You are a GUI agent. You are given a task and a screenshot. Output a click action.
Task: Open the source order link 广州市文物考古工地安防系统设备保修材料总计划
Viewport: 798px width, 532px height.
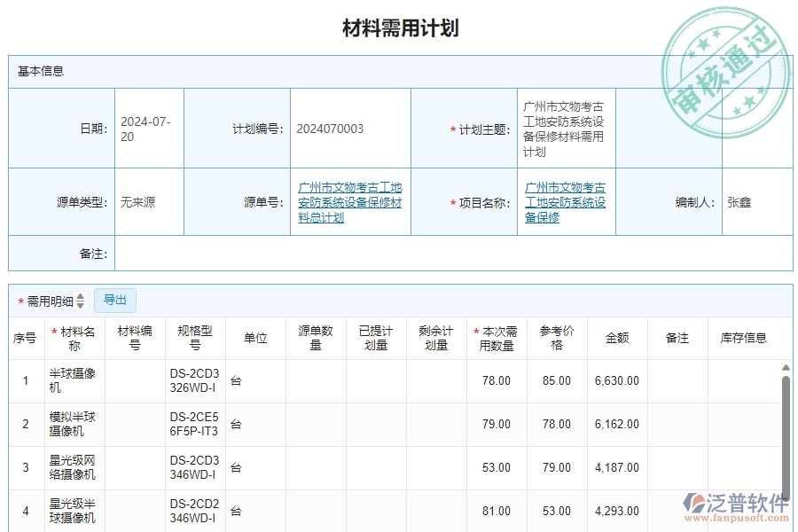348,201
